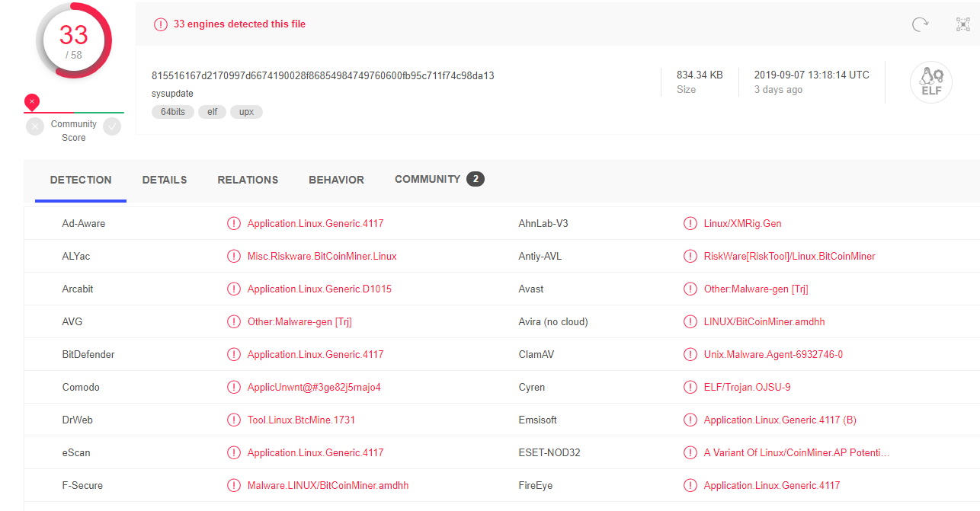Click the ELF file type icon
This screenshot has width=980, height=511.
[x=931, y=82]
